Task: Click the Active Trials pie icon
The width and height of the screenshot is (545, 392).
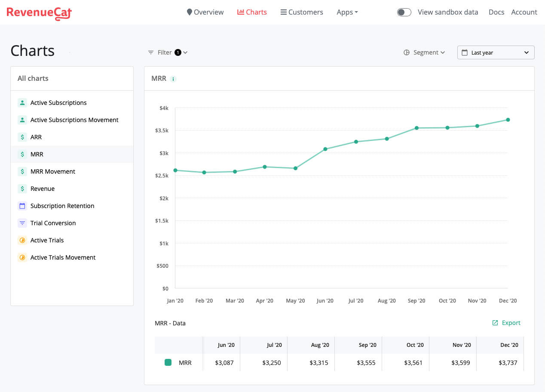Action: (x=22, y=240)
